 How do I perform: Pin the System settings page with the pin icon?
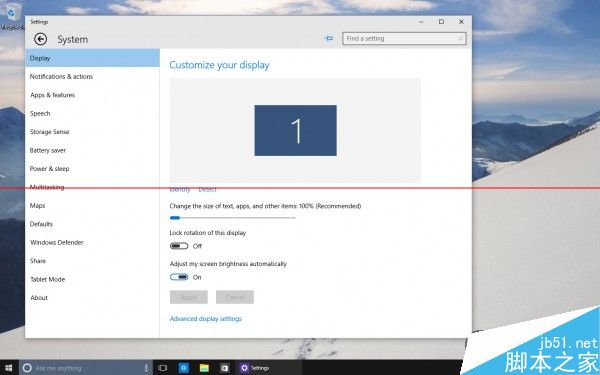328,38
